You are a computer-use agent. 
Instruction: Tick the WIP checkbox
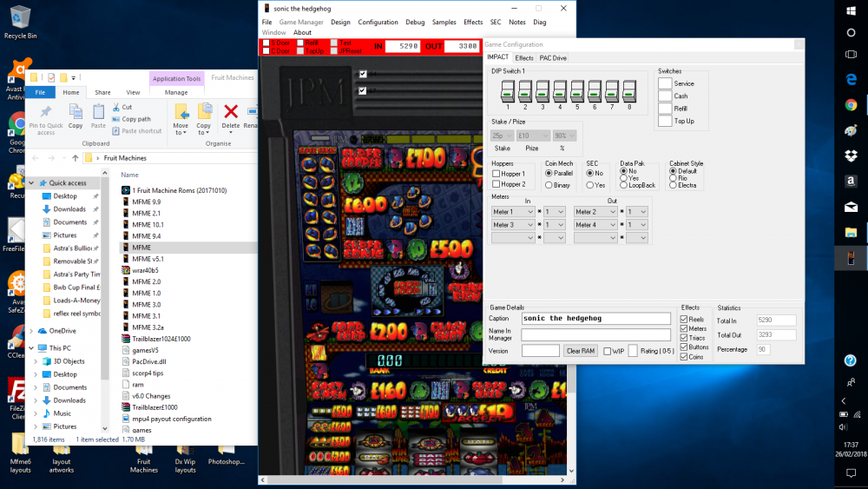pos(608,351)
